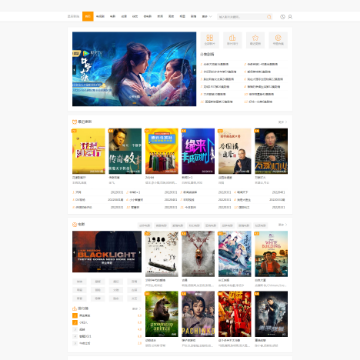This screenshot has width=360, height=360.
Task: Expand More link in the variety section
Action: [283, 122]
